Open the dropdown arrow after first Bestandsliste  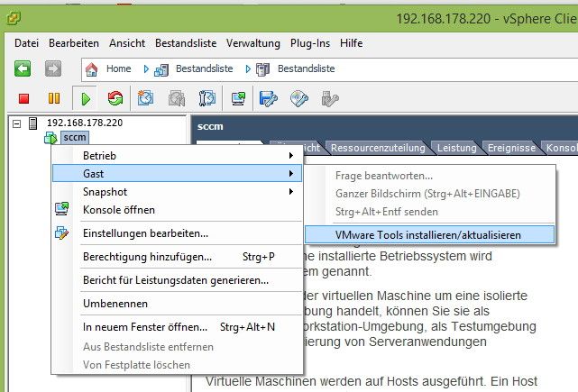(x=248, y=68)
